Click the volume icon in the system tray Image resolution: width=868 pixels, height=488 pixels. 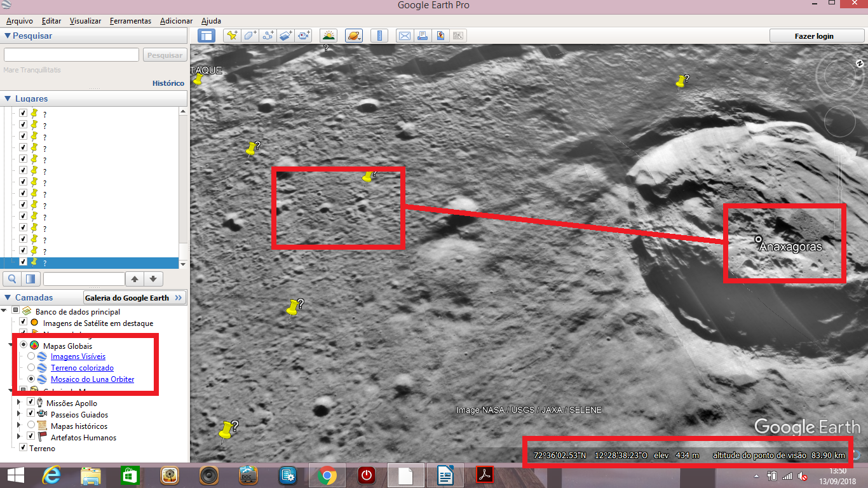[803, 476]
